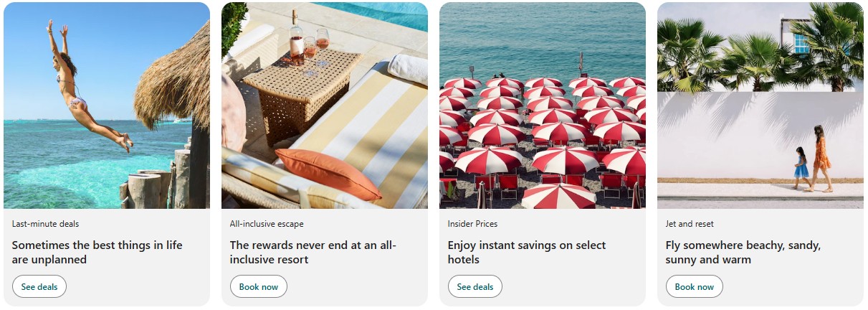Open the poolside lounger with wine photo

pos(325,105)
